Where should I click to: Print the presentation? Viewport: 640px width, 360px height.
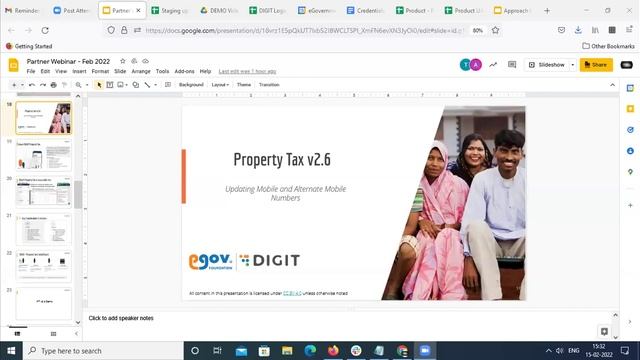[53, 85]
